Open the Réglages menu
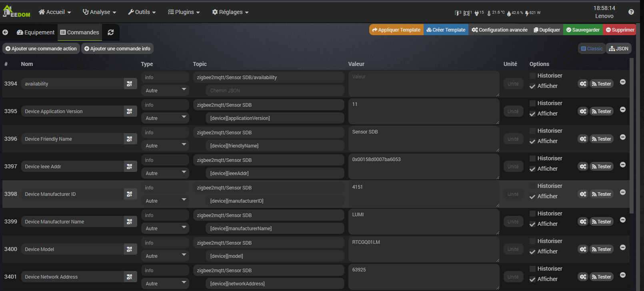 [230, 12]
